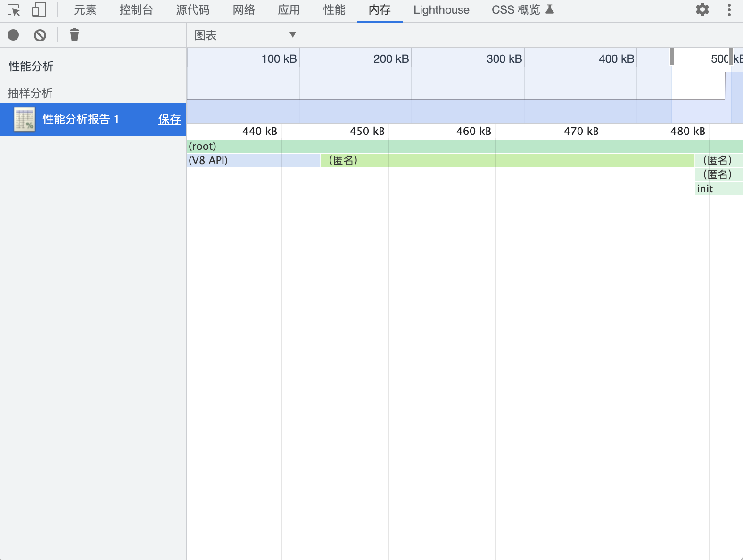Delete selected profile with trash icon
Image resolution: width=743 pixels, height=560 pixels.
tap(74, 35)
